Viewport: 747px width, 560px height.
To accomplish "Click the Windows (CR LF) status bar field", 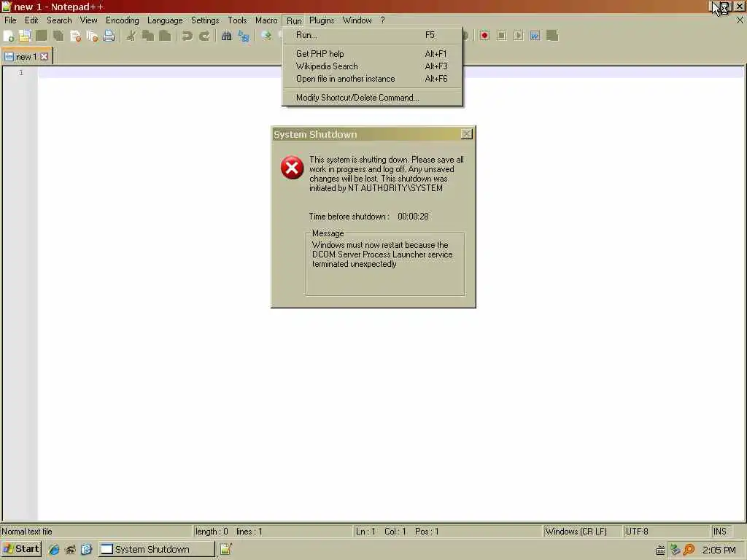I will 576,532.
